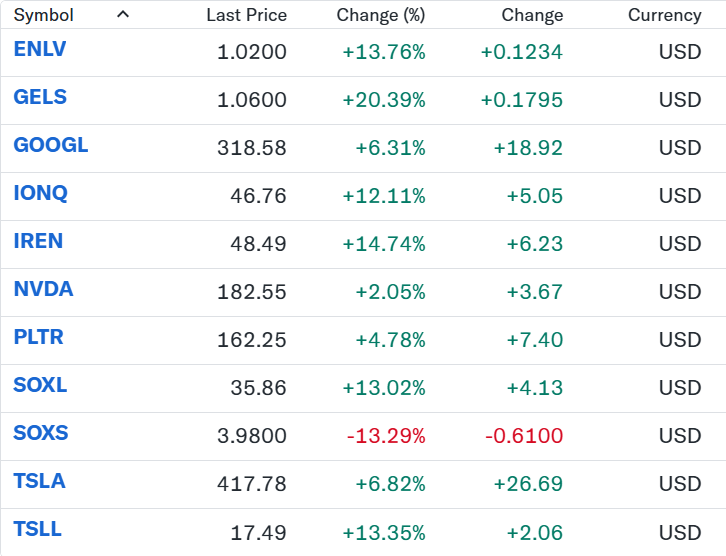This screenshot has width=726, height=556.
Task: Open the ENLV symbol link
Action: pyautogui.click(x=40, y=49)
